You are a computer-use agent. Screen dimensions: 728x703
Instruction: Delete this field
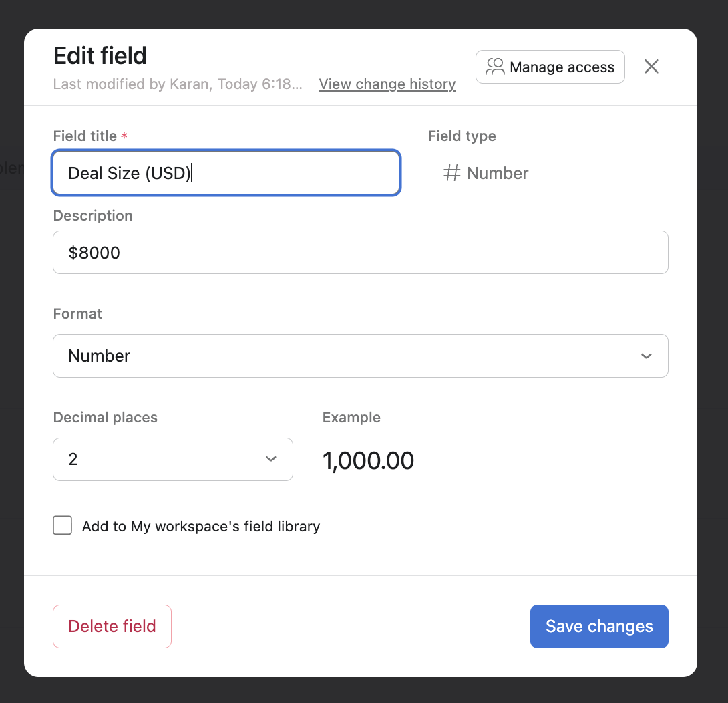point(112,626)
